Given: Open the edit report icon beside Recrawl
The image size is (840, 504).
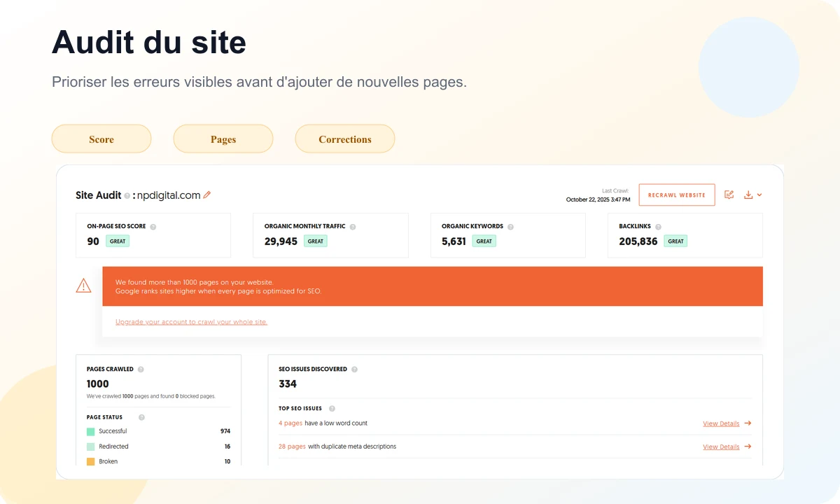Looking at the screenshot, I should 729,195.
